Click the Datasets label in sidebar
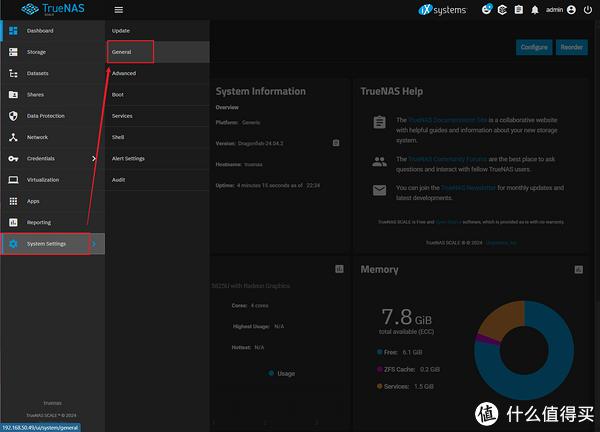This screenshot has width=600, height=432. [x=38, y=73]
